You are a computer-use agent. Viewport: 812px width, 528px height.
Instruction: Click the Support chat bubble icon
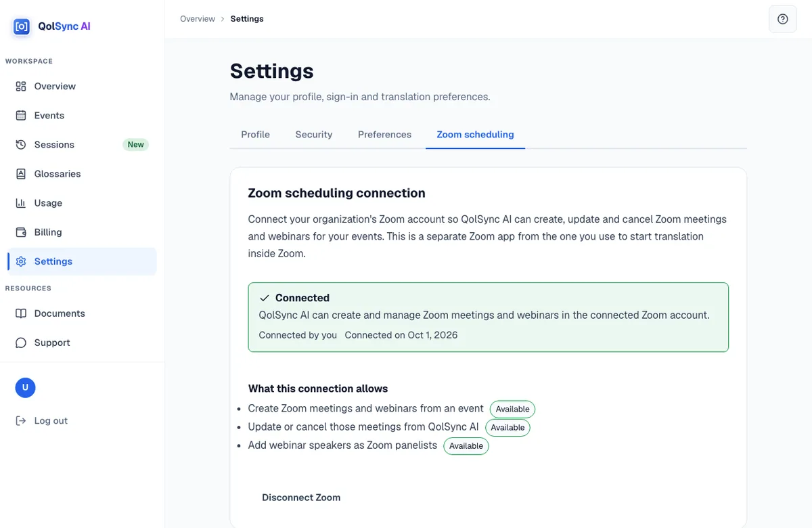click(x=21, y=343)
